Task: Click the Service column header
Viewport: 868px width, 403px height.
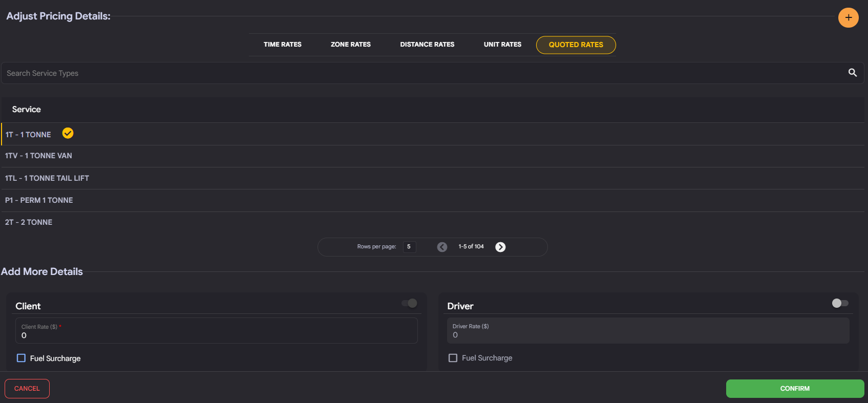Action: (26, 110)
